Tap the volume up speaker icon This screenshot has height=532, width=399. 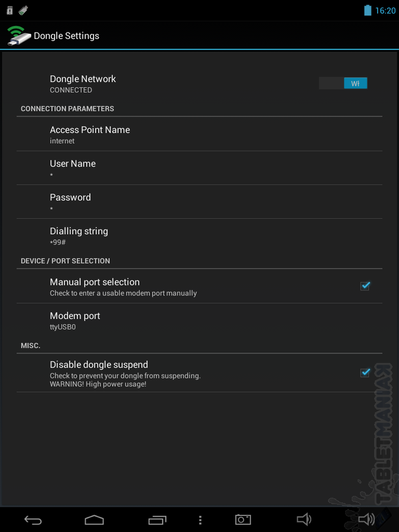click(x=366, y=519)
